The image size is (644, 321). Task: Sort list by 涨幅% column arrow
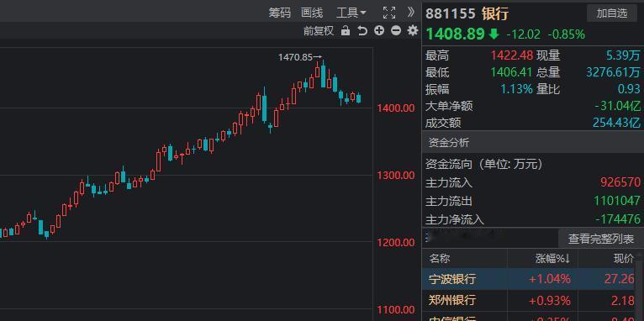point(567,259)
